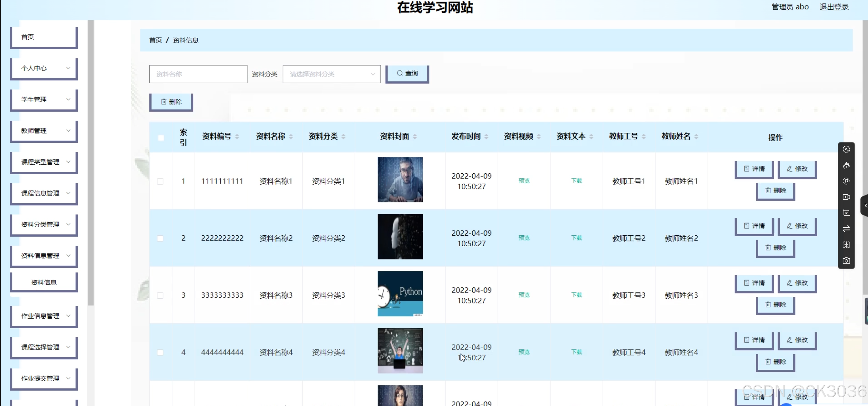This screenshot has height=406, width=868.
Task: Check the select-all checkbox in table header
Action: tap(161, 138)
